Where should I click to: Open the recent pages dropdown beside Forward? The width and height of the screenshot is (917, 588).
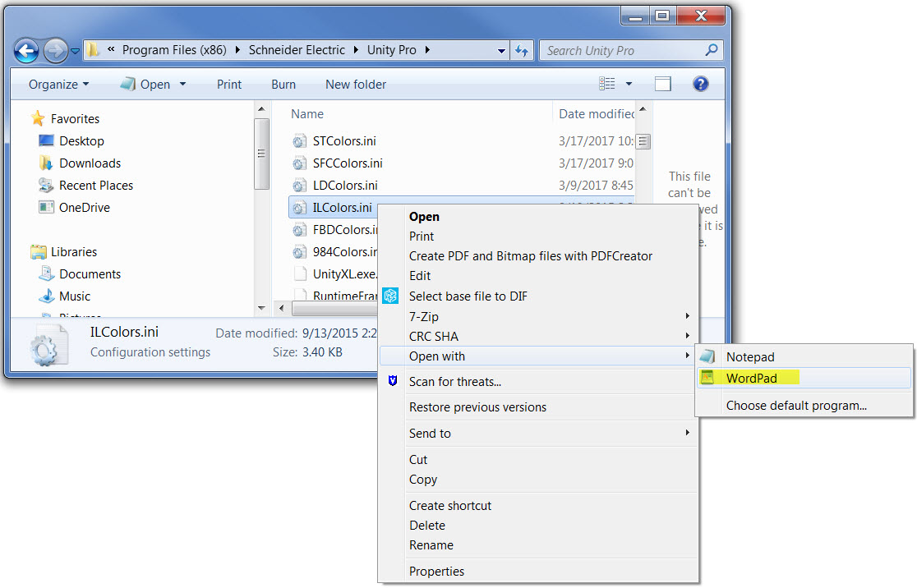75,52
